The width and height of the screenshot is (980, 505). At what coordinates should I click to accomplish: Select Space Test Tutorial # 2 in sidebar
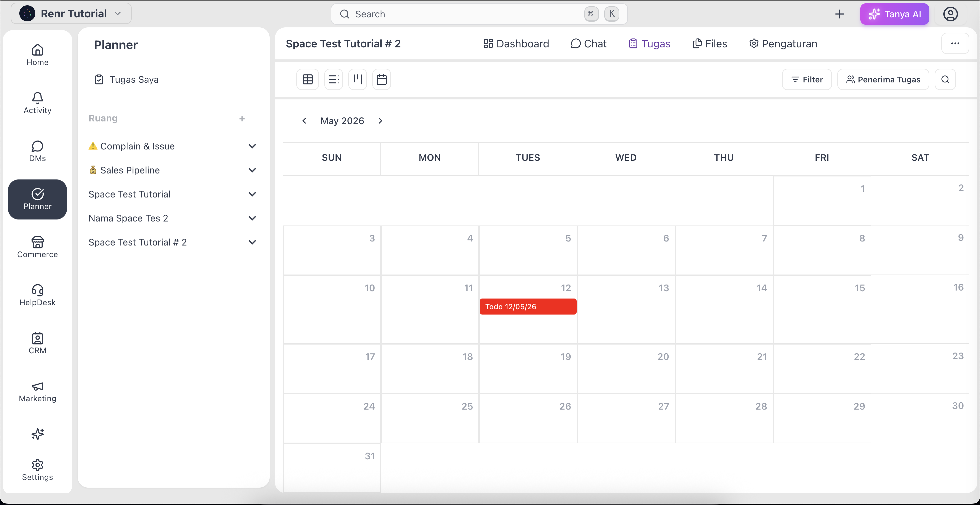(x=137, y=242)
